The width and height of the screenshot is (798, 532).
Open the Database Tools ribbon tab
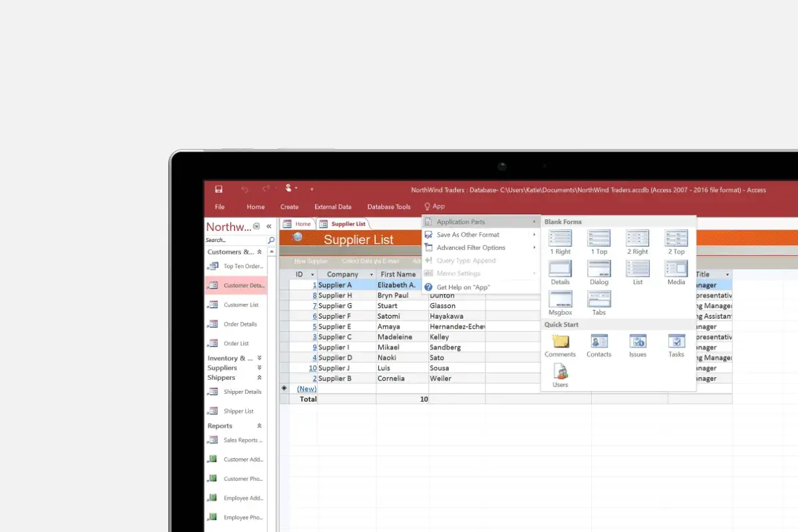pos(389,207)
